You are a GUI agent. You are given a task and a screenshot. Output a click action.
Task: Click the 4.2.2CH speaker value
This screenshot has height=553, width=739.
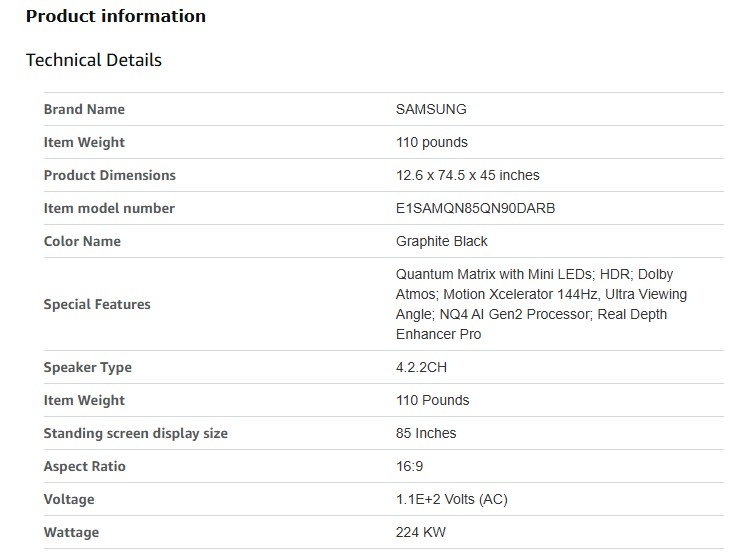421,367
